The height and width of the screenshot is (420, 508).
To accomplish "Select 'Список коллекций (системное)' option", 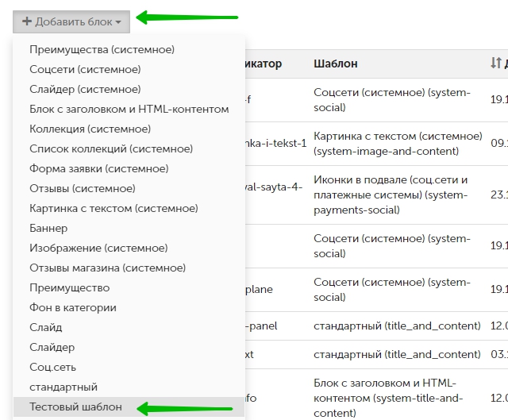I will pyautogui.click(x=111, y=148).
